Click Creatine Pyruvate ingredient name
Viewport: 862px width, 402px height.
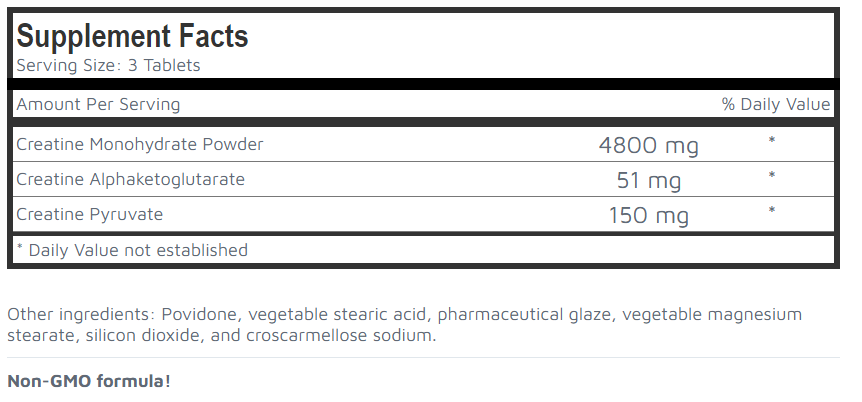(89, 214)
